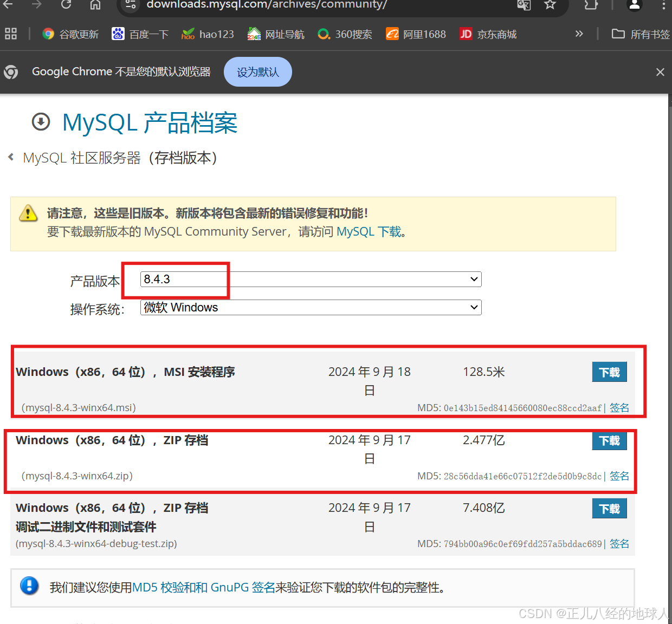Image resolution: width=672 pixels, height=624 pixels.
Task: Click 设为默认 button
Action: click(x=258, y=71)
